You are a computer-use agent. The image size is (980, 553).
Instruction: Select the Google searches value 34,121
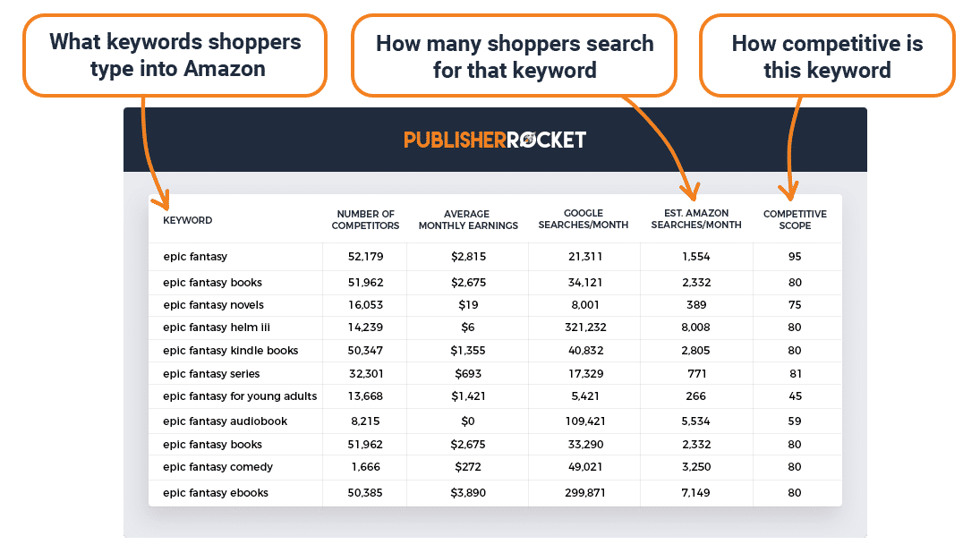coord(585,283)
